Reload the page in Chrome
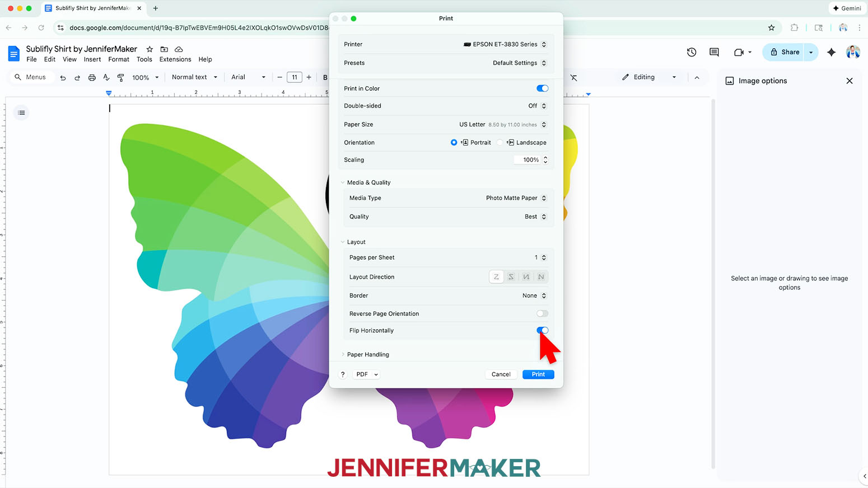Viewport: 868px width, 488px height. tap(41, 27)
